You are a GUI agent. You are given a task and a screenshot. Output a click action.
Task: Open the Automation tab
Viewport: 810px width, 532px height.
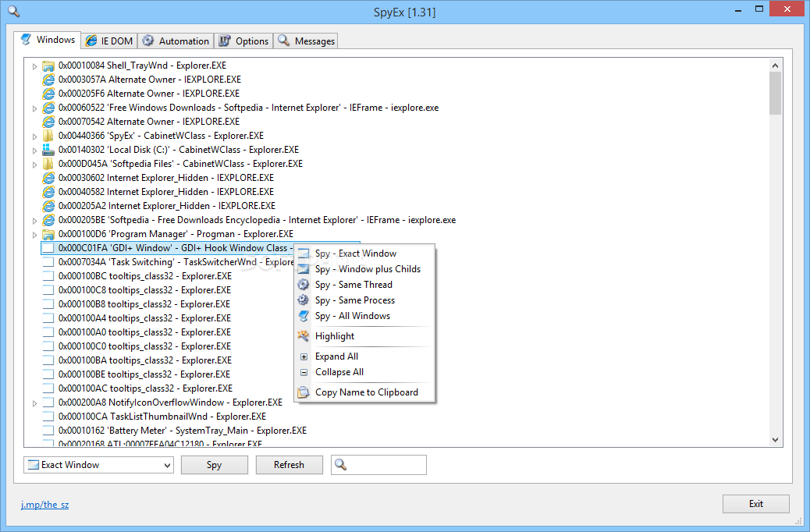pyautogui.click(x=176, y=41)
